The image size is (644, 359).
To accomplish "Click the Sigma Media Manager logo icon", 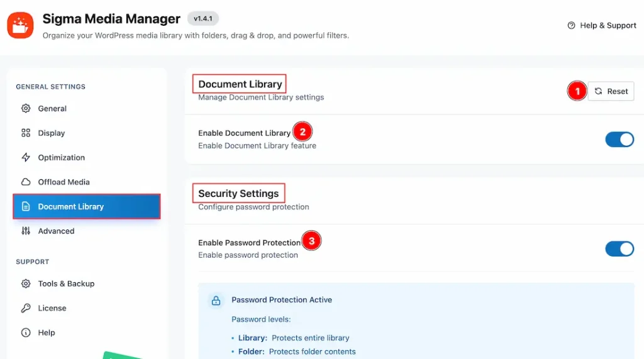I will [20, 25].
